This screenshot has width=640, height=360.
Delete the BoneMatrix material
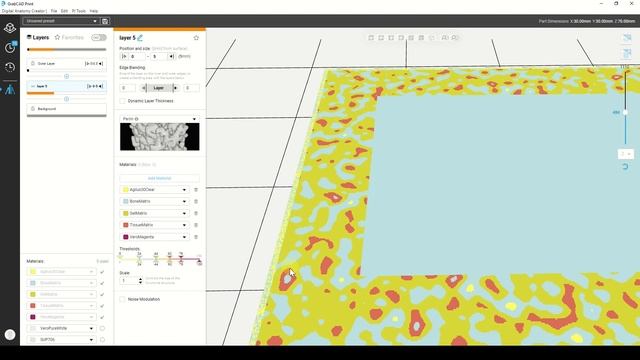click(x=196, y=202)
